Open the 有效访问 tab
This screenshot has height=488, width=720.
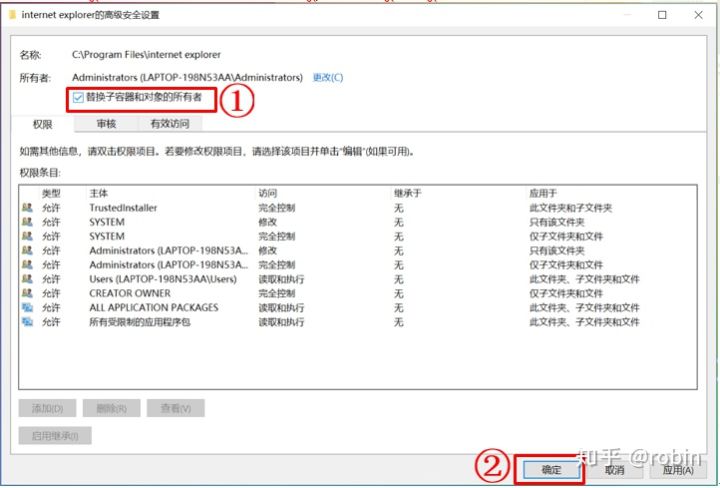click(170, 123)
